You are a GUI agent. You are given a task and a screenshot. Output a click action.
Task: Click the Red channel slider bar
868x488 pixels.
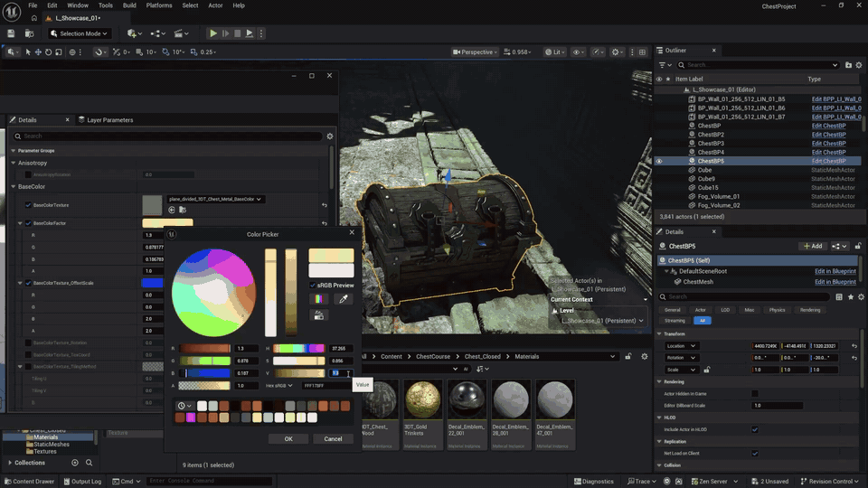click(x=204, y=349)
